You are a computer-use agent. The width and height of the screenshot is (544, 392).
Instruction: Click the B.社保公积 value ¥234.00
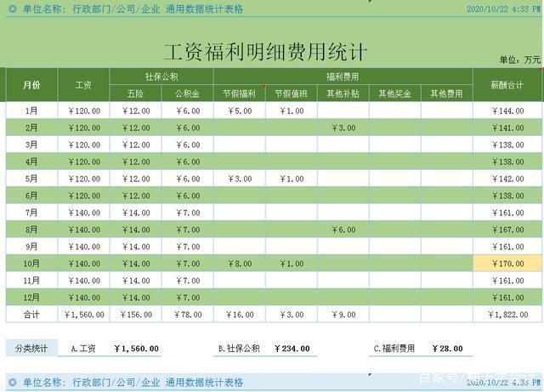click(292, 349)
